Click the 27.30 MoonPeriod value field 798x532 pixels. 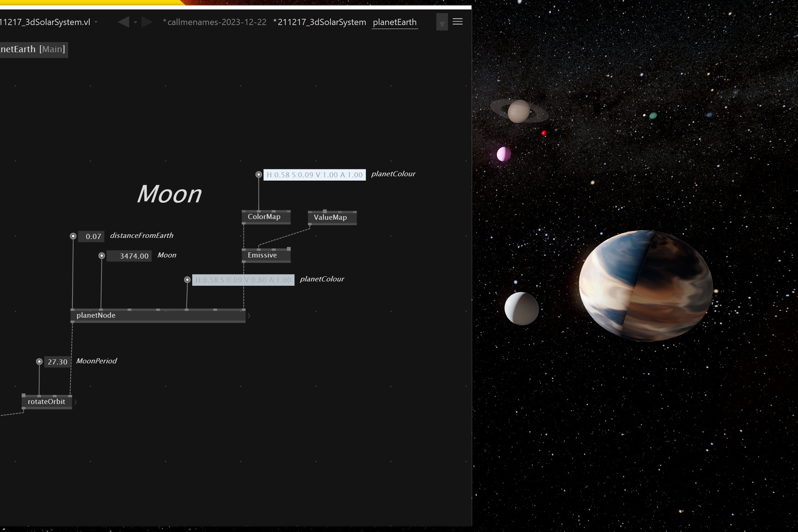click(57, 362)
